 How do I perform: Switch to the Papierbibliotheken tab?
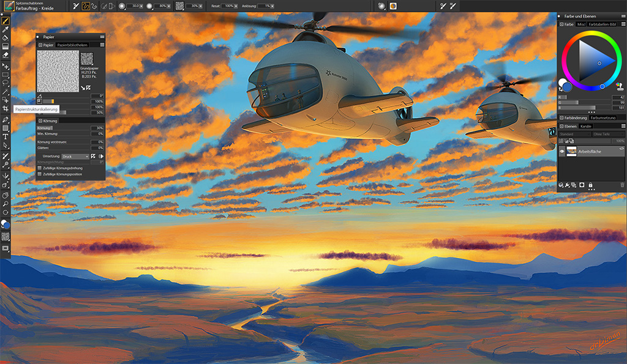click(72, 45)
